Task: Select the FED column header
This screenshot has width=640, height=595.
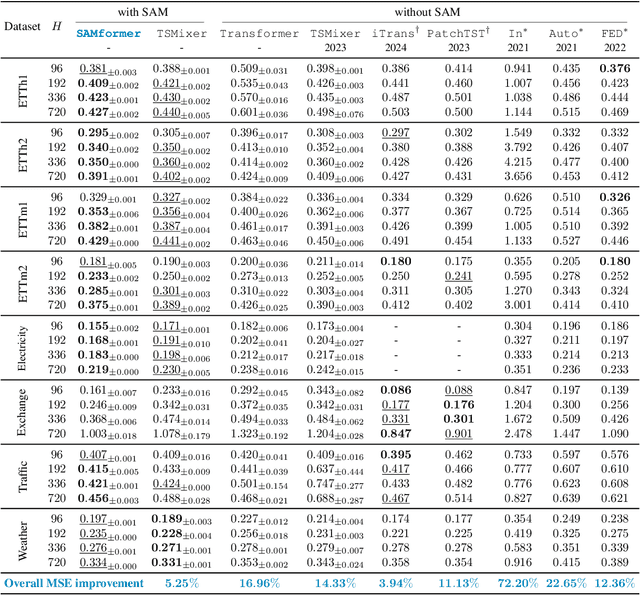Action: point(614,33)
